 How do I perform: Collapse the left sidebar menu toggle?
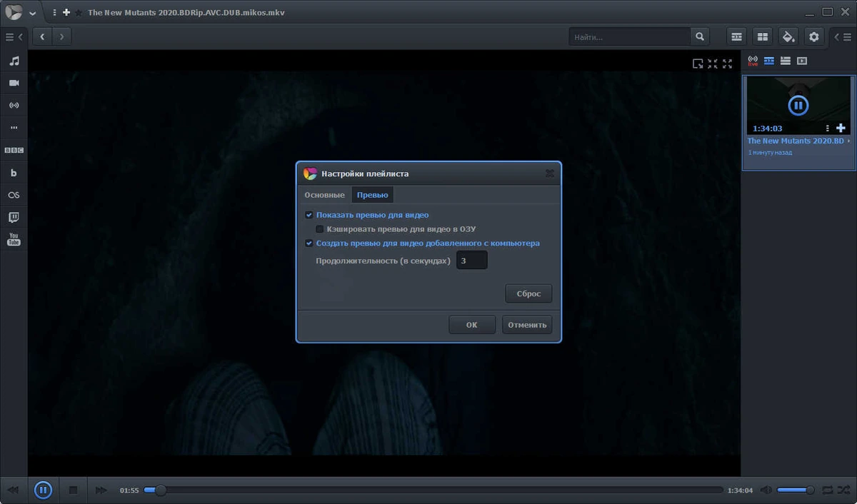[14, 36]
